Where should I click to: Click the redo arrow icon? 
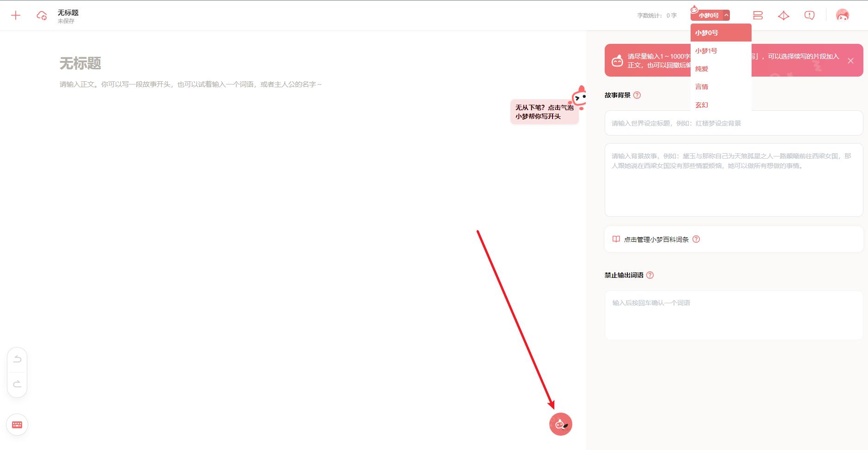click(18, 383)
